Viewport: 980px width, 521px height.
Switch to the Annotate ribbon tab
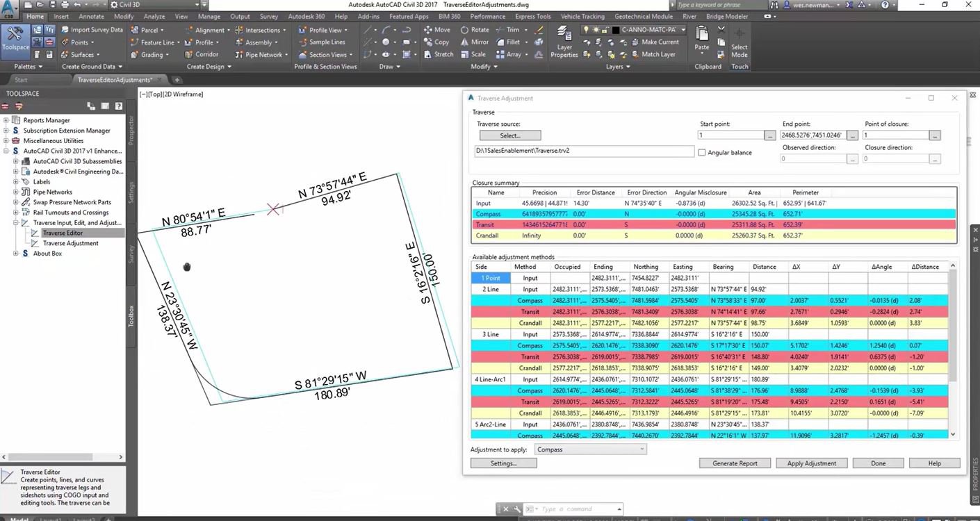click(x=91, y=16)
